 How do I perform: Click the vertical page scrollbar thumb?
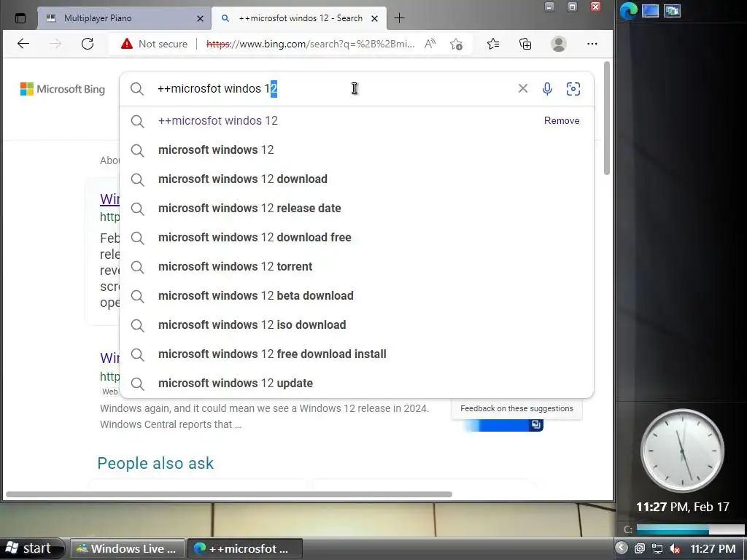[x=606, y=118]
